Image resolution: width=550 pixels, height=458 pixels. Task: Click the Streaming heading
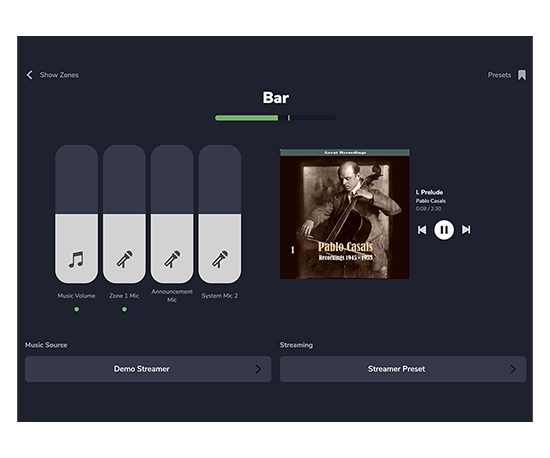tap(296, 345)
